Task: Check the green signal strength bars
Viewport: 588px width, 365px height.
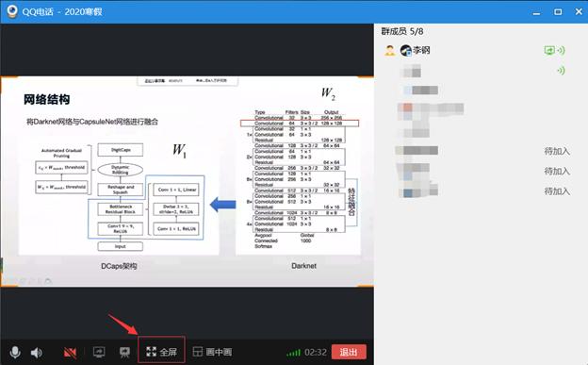Action: click(x=293, y=353)
